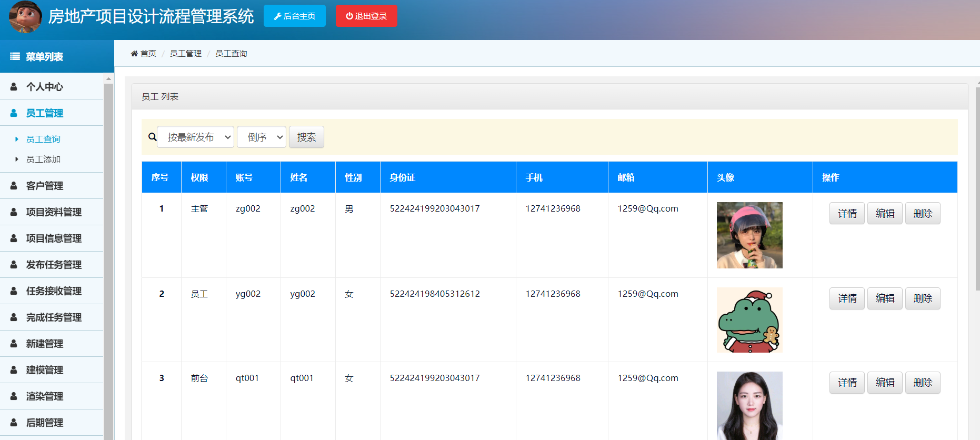Click the 搜索 button
The width and height of the screenshot is (980, 440).
click(x=306, y=137)
